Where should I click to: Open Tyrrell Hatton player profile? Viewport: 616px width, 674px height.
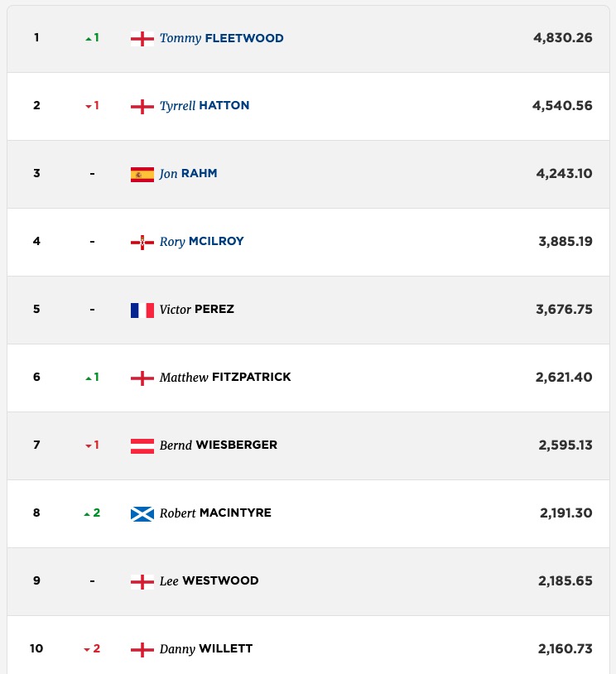pos(205,106)
